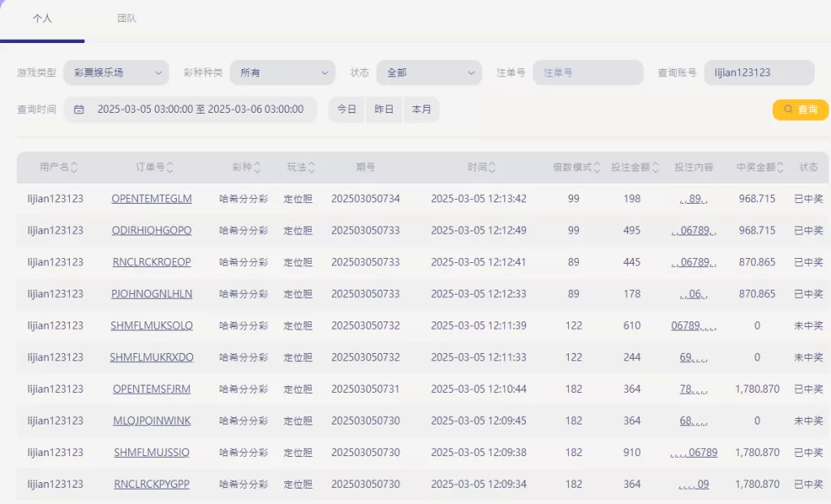Select the 今日 quick date button
This screenshot has width=831, height=504.
pyautogui.click(x=347, y=110)
